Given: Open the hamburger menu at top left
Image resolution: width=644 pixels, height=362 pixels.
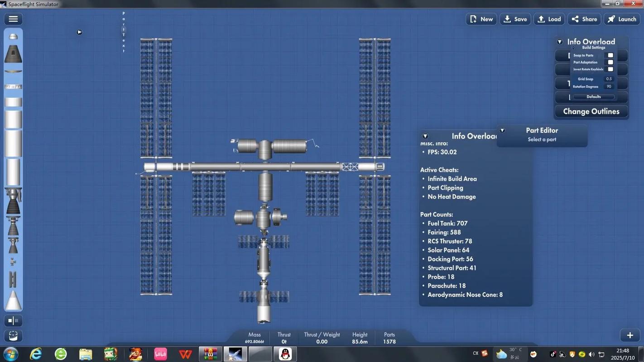Looking at the screenshot, I should click(x=13, y=19).
